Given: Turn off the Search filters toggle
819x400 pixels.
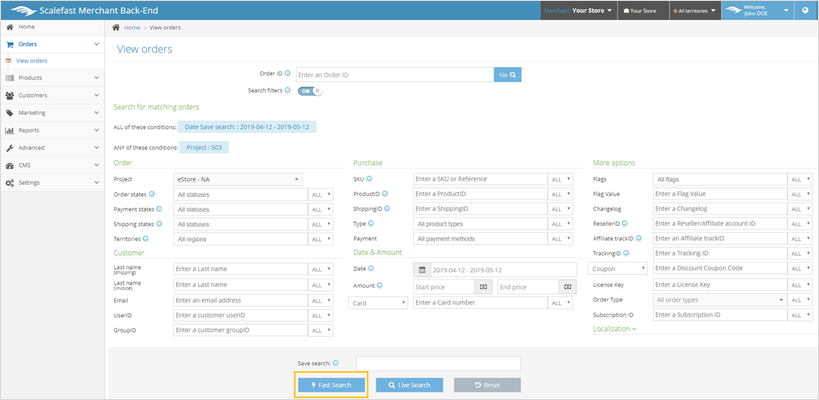Looking at the screenshot, I should pos(312,90).
